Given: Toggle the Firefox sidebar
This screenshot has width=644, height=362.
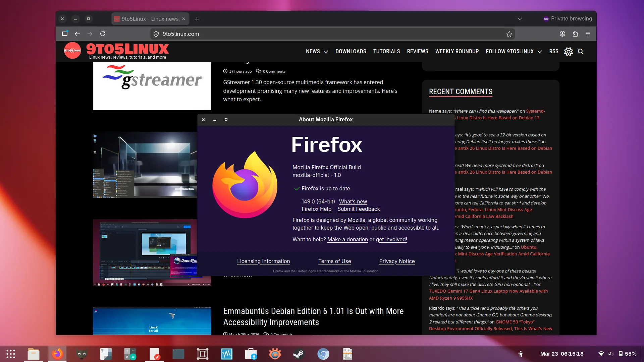Looking at the screenshot, I should pyautogui.click(x=64, y=34).
